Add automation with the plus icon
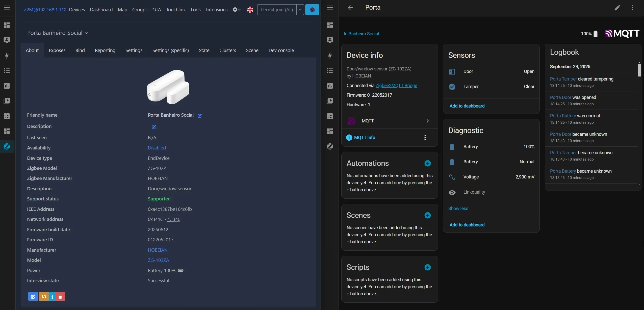The width and height of the screenshot is (644, 310). point(427,163)
